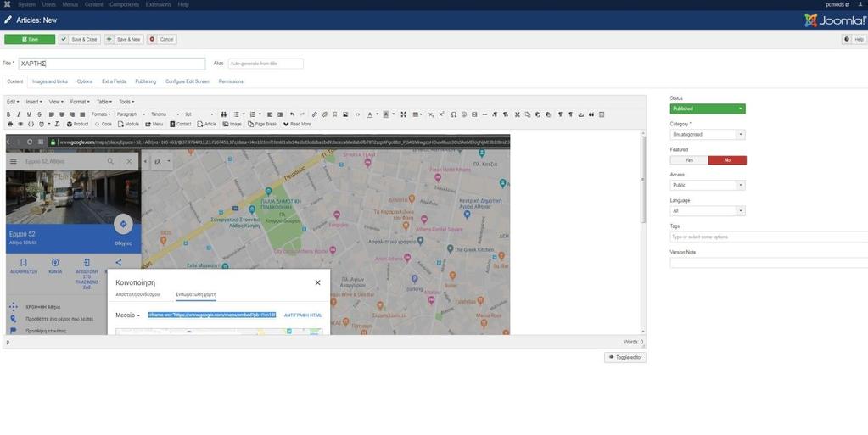Align text right in editor
Image resolution: width=868 pixels, height=435 pixels.
coord(72,114)
